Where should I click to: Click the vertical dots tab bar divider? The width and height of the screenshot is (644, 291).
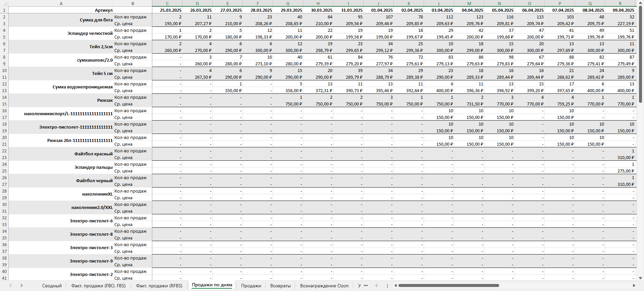[387, 286]
